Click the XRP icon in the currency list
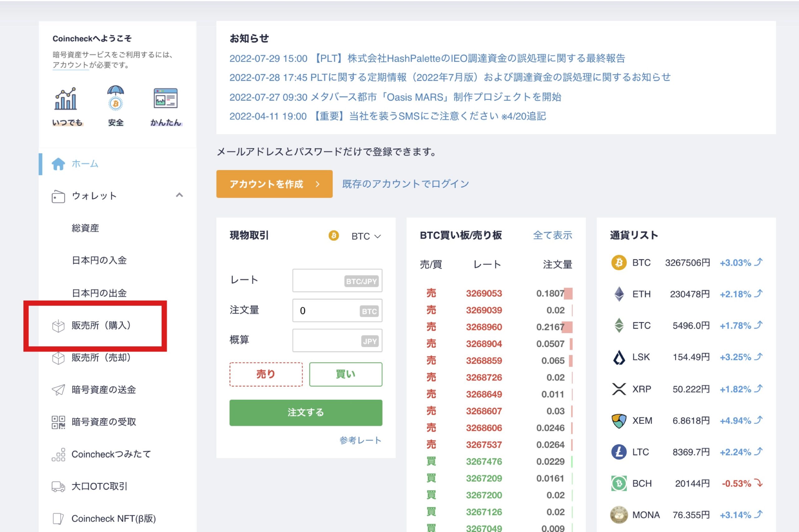 [619, 389]
